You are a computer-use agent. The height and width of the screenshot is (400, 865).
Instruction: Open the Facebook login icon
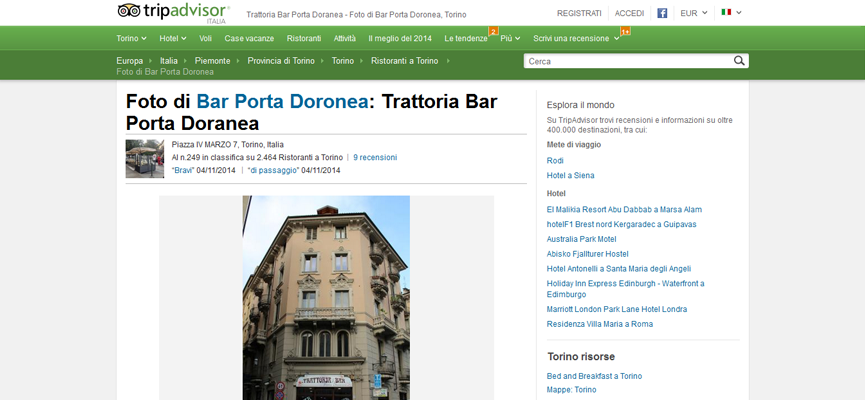[663, 13]
